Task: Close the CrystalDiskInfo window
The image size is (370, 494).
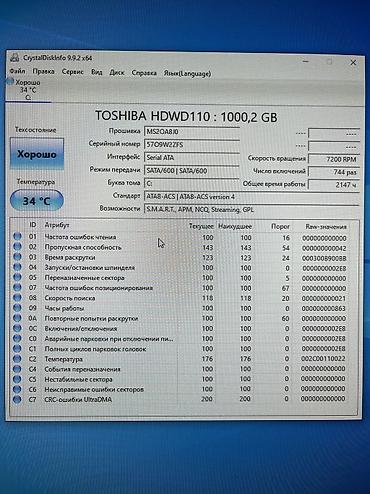Action: click(x=353, y=62)
